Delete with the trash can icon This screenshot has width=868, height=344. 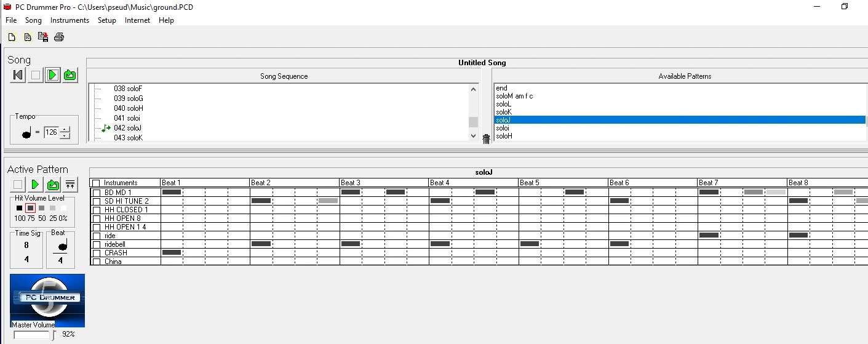tap(486, 139)
